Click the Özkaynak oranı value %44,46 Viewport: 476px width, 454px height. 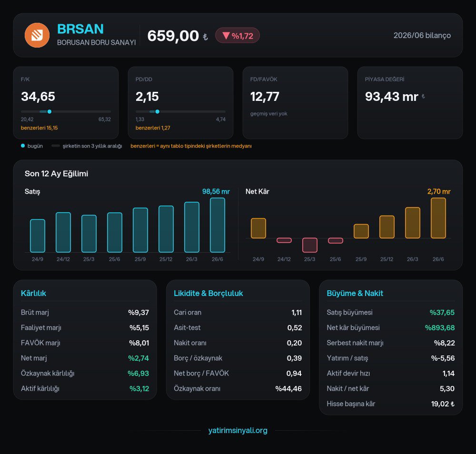[288, 388]
